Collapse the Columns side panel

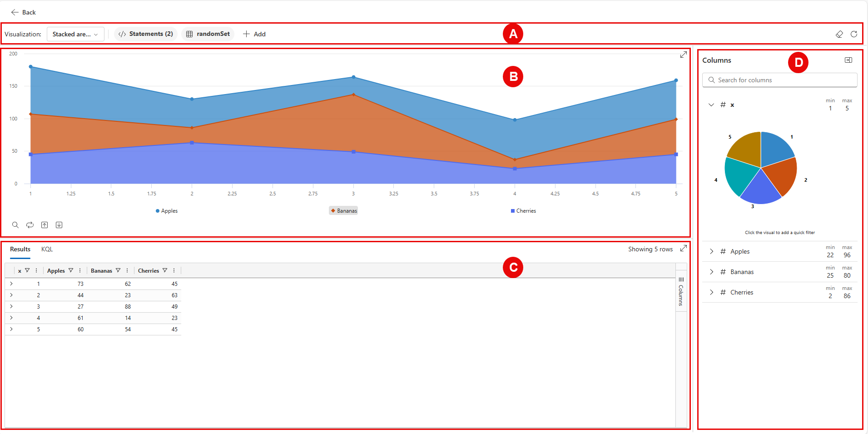click(x=848, y=60)
